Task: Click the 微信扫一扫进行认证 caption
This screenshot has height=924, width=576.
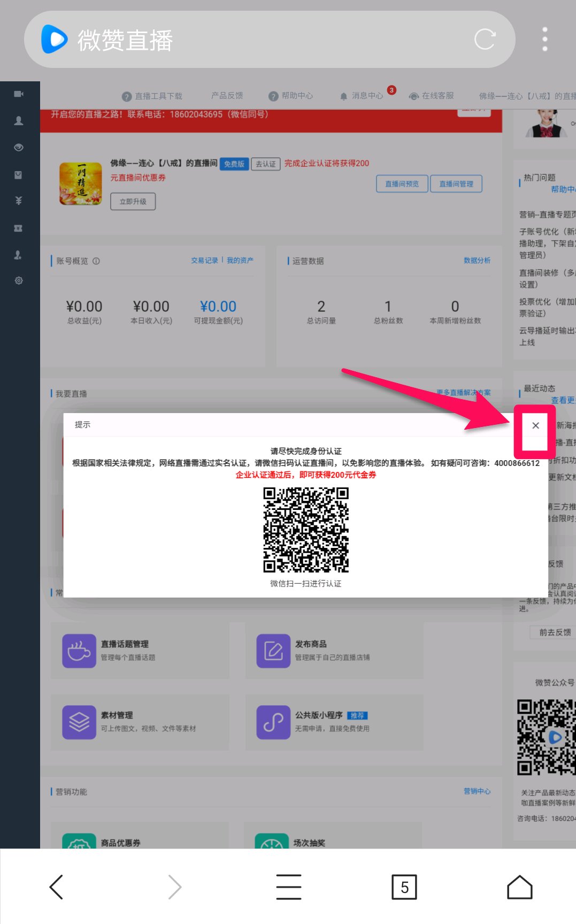Action: pos(306,584)
